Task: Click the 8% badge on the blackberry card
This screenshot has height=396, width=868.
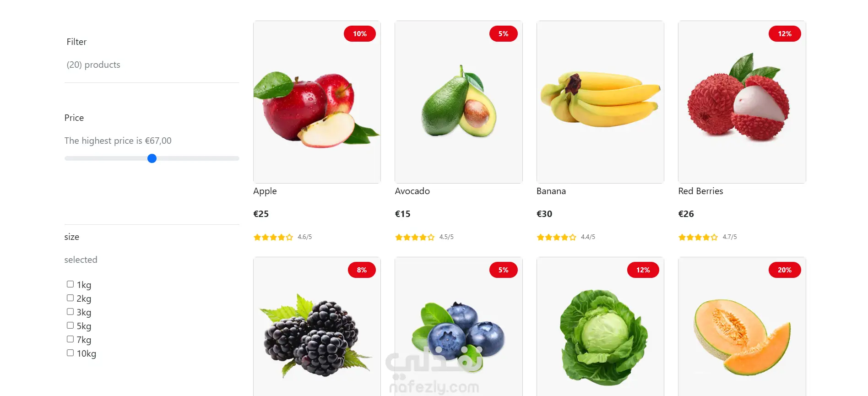Action: point(362,270)
